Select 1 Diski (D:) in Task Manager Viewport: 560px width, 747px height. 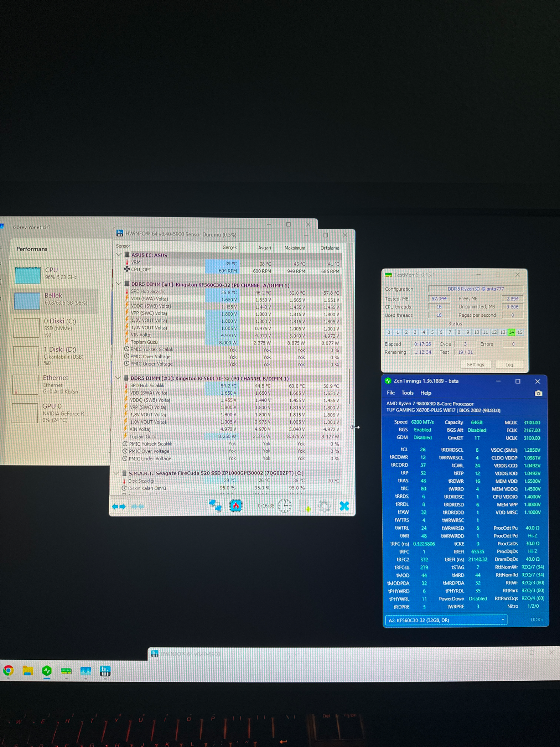pyautogui.click(x=55, y=356)
